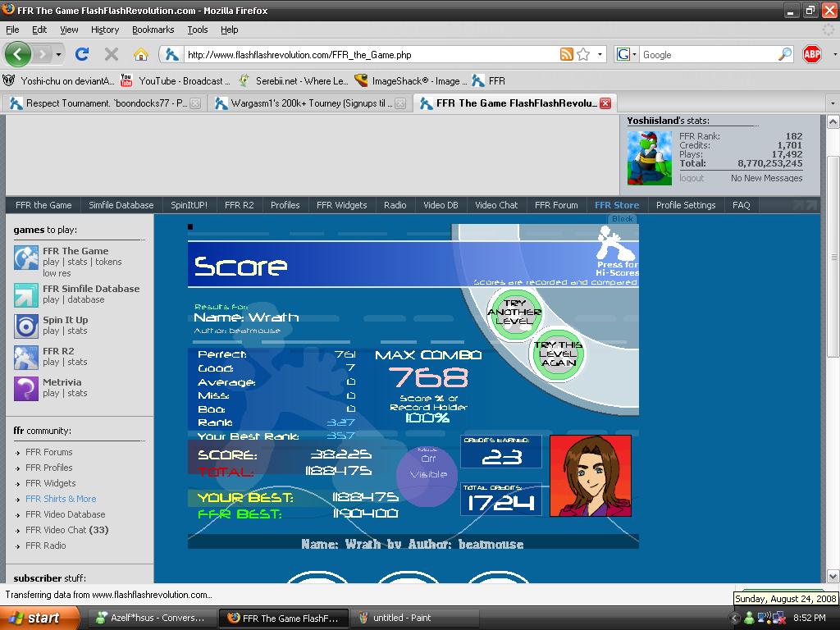
Task: Open FFR Video Chat (33) link
Action: (67, 530)
